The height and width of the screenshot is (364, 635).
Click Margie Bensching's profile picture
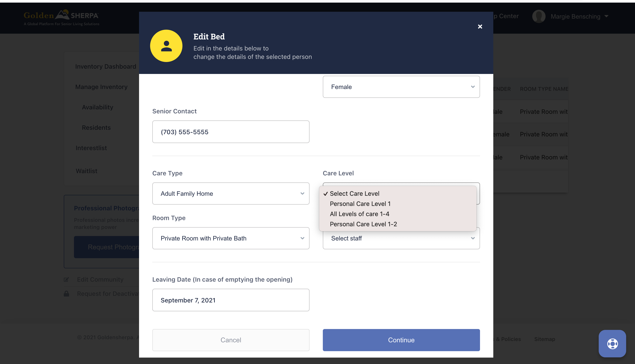pos(539,17)
